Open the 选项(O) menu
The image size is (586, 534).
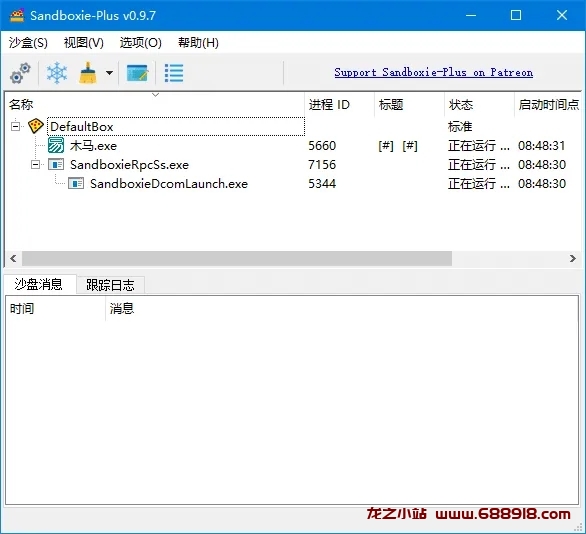(x=141, y=43)
